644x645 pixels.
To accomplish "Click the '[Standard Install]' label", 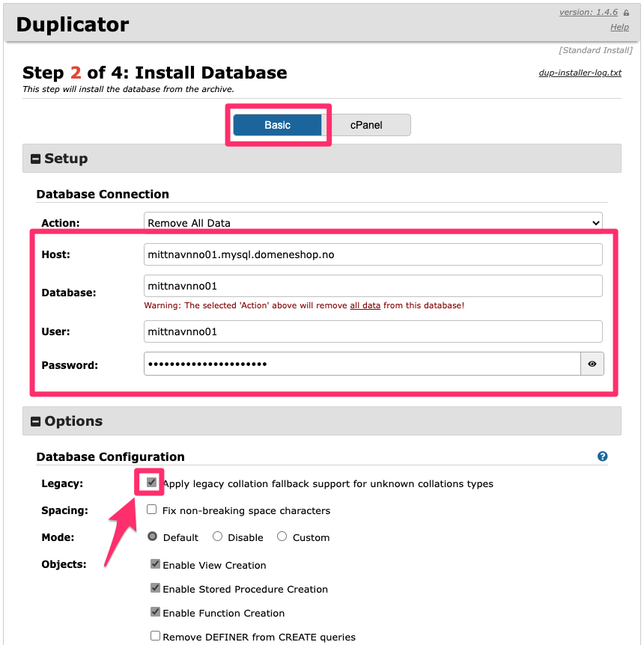I will click(595, 50).
